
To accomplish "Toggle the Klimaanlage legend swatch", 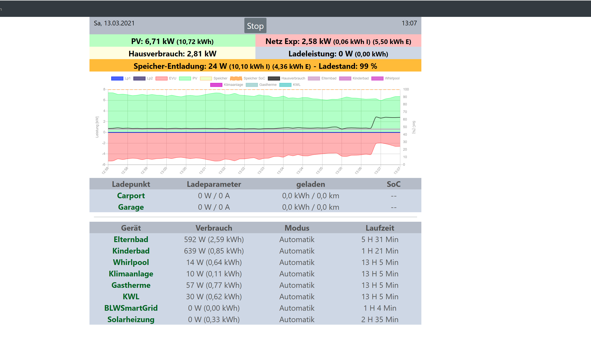I will (x=216, y=85).
